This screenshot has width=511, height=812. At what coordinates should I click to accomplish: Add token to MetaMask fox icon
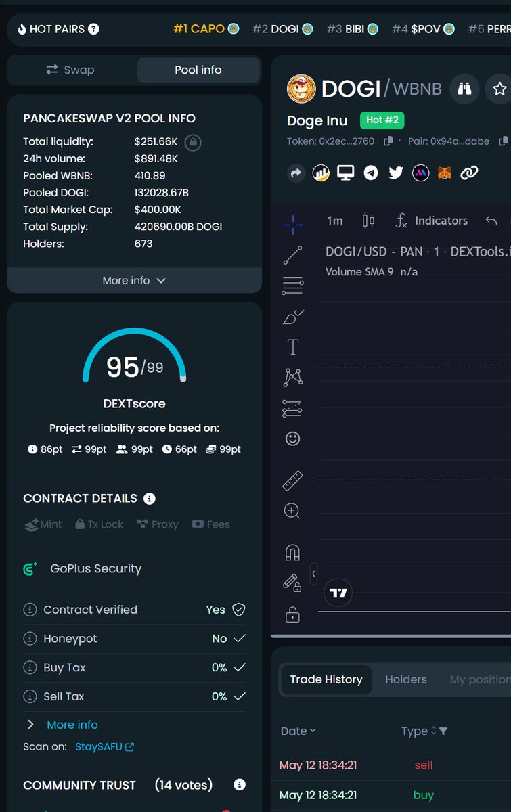444,173
